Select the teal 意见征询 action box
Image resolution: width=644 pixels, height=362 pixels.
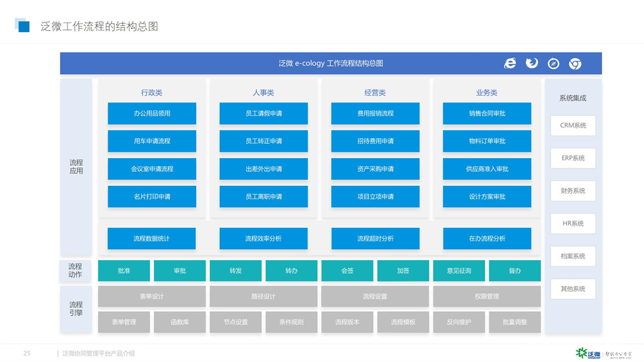459,271
